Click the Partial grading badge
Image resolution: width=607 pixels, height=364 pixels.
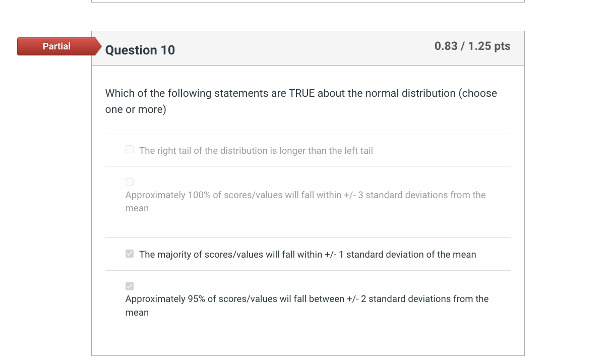click(56, 46)
